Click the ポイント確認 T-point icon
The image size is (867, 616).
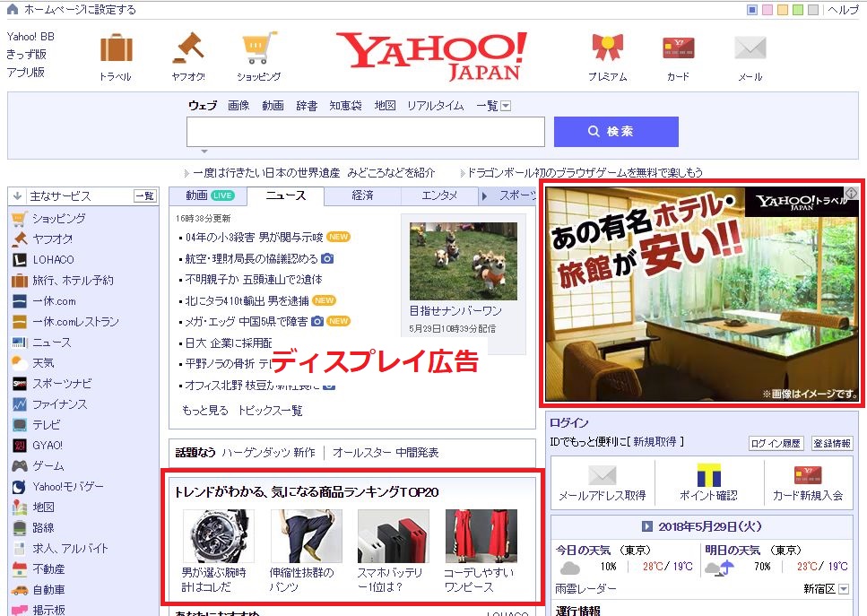(708, 475)
